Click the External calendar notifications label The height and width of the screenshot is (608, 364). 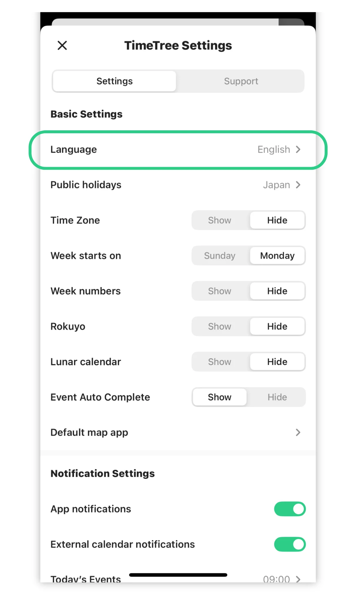(x=123, y=544)
